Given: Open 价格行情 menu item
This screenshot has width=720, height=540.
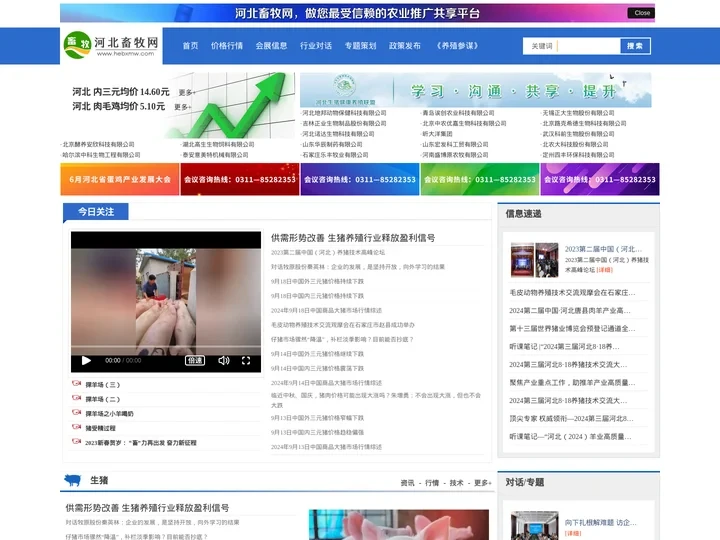Looking at the screenshot, I should coord(227,46).
